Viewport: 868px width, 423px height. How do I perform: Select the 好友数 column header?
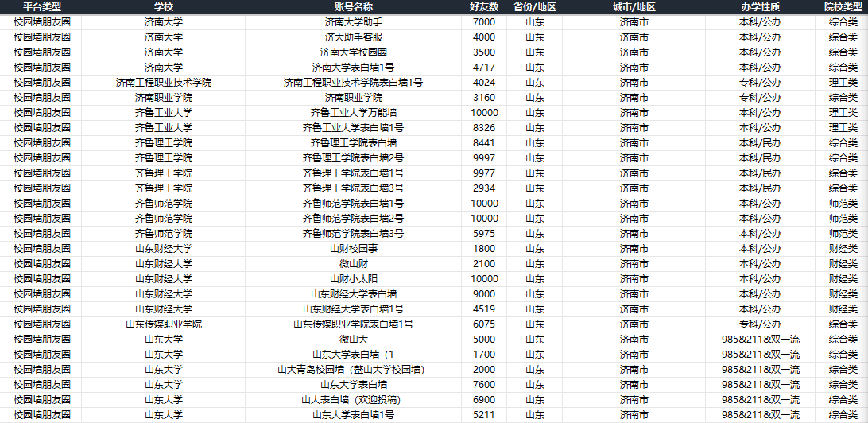(x=483, y=7)
